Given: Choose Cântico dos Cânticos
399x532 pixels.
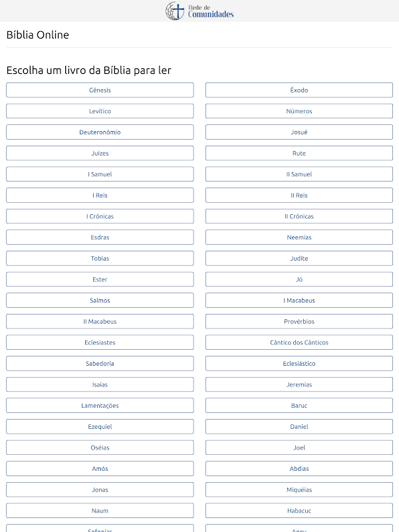Looking at the screenshot, I should (299, 342).
